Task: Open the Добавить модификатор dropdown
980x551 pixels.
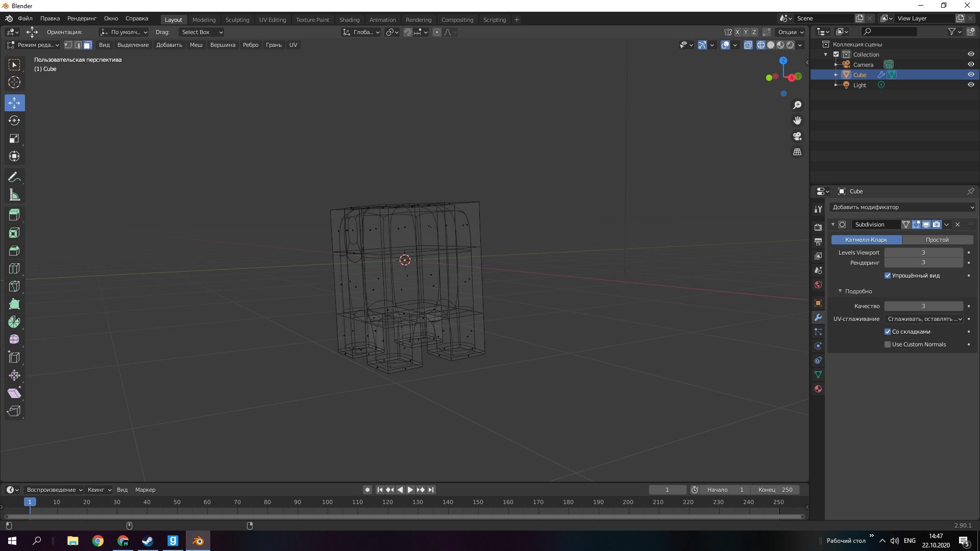Action: (x=902, y=207)
